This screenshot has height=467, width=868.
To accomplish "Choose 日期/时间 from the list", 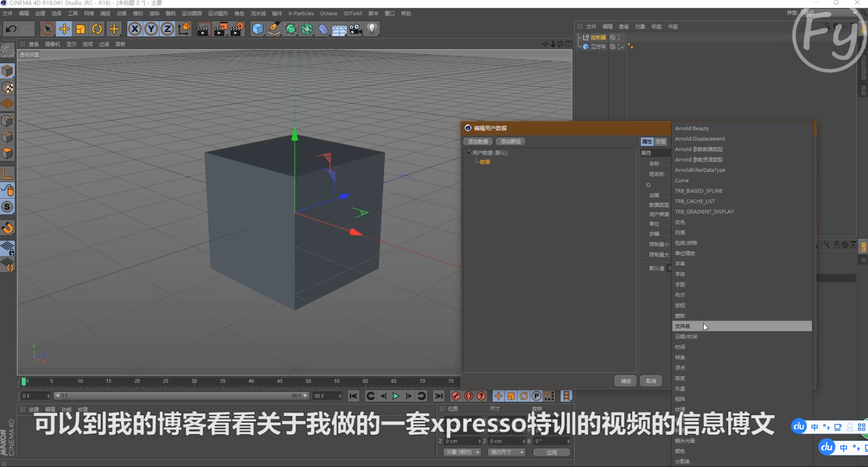I will [x=742, y=337].
